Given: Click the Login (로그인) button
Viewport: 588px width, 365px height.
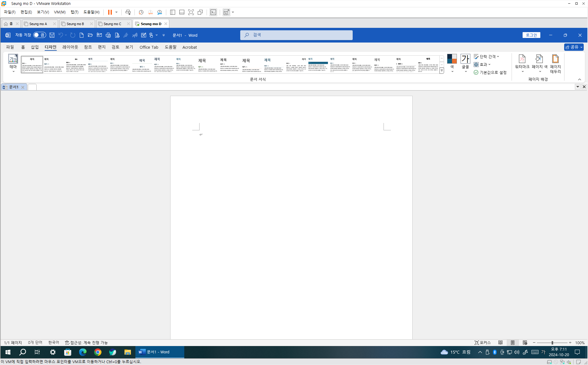Looking at the screenshot, I should pyautogui.click(x=531, y=35).
